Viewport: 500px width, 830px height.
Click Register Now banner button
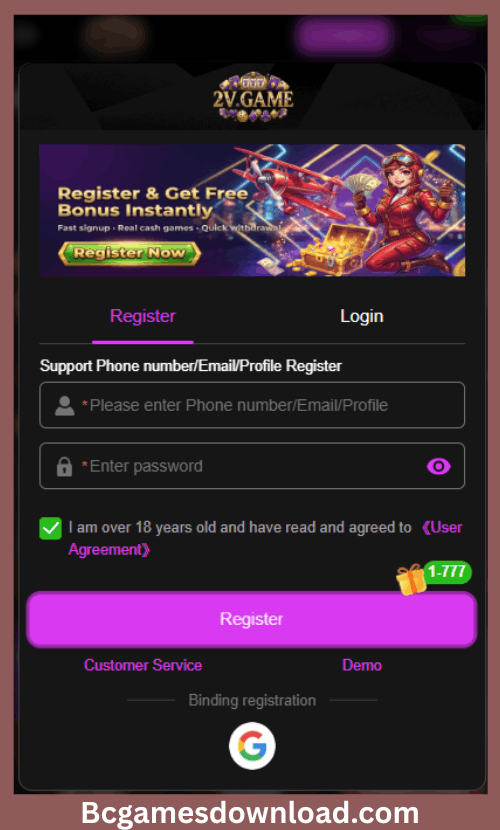pyautogui.click(x=130, y=253)
